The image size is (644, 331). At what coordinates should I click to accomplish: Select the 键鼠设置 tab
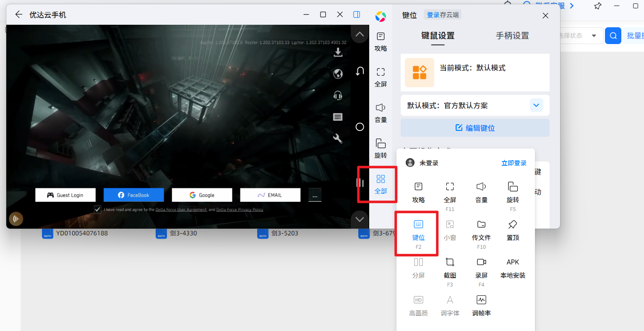click(x=438, y=36)
